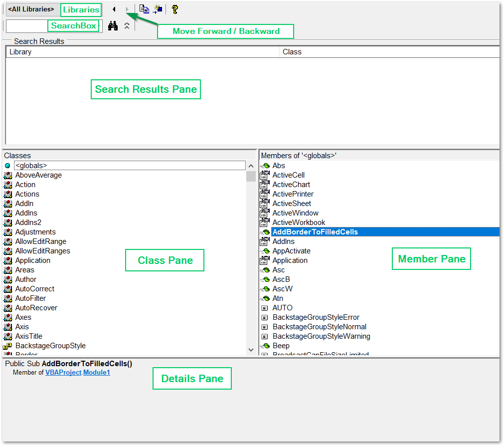Click the constant icon beside AUTO
This screenshot has height=446, width=504.
tap(265, 308)
